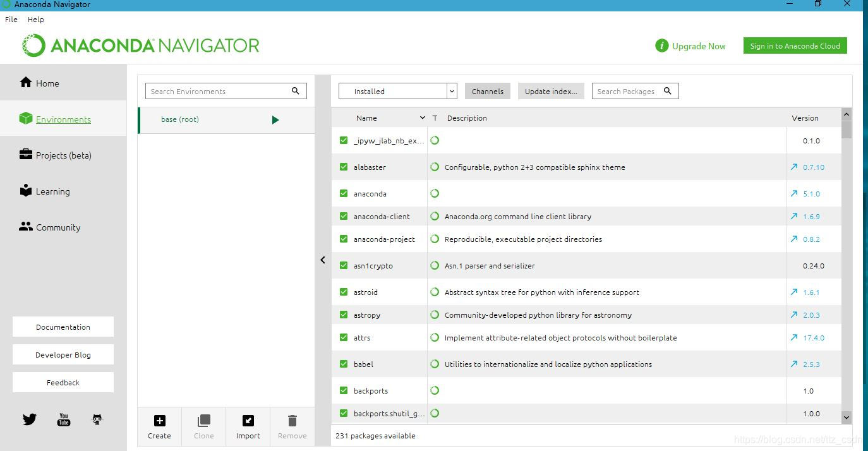The image size is (868, 451).
Task: Click the Name column sort chevron
Action: pyautogui.click(x=423, y=118)
